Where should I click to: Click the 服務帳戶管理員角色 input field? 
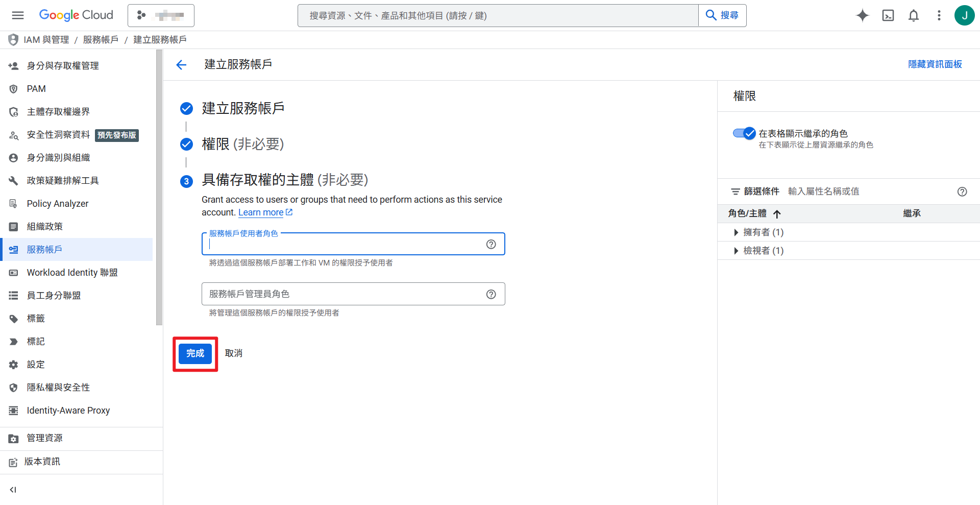342,294
